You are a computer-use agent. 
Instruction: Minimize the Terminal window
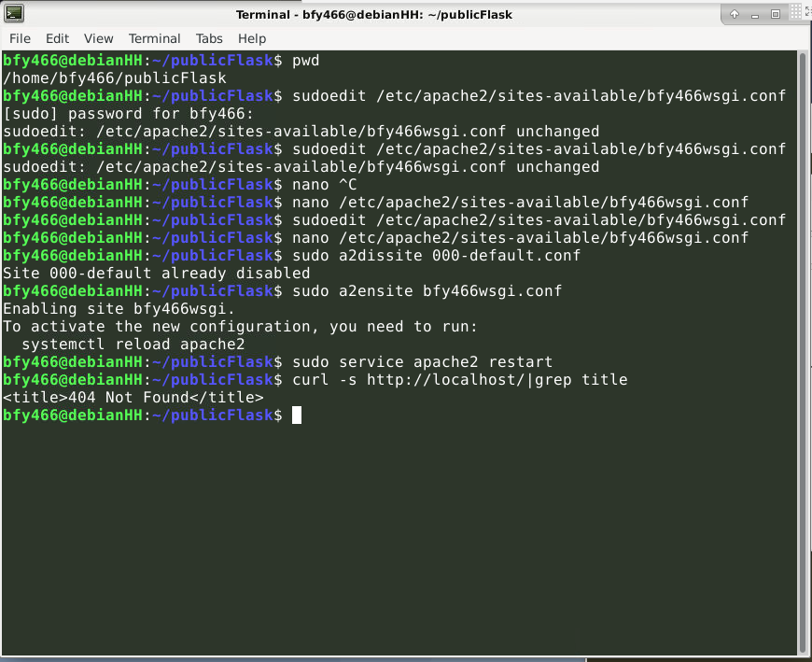pyautogui.click(x=755, y=14)
